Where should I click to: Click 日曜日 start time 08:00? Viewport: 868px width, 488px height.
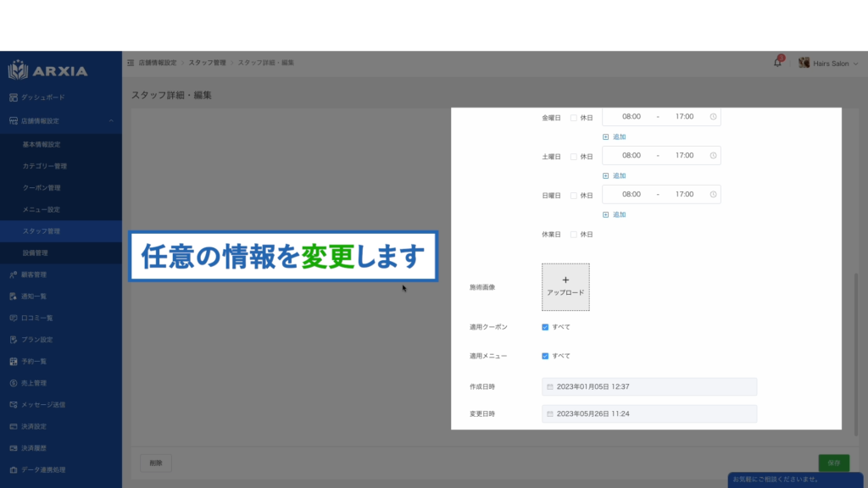(x=631, y=194)
